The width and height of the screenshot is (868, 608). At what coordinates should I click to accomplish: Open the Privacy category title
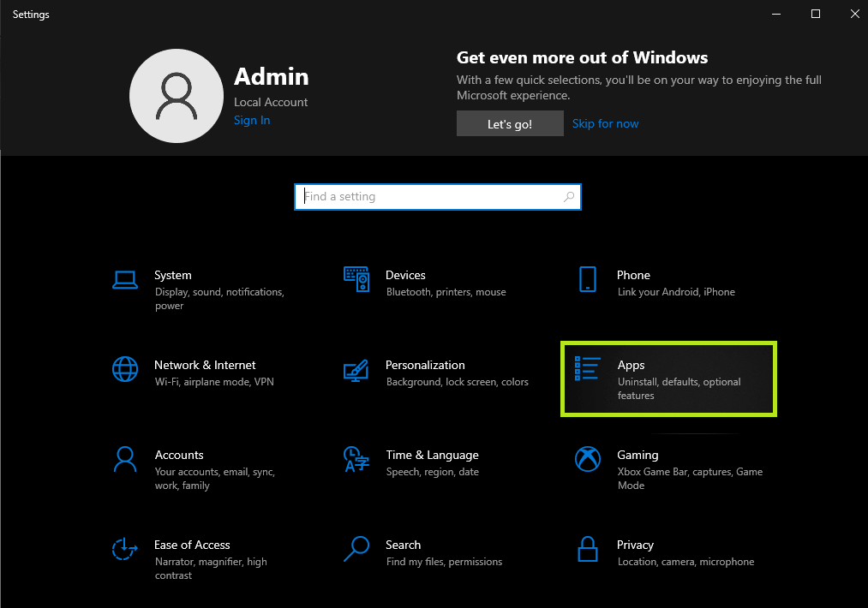point(635,545)
